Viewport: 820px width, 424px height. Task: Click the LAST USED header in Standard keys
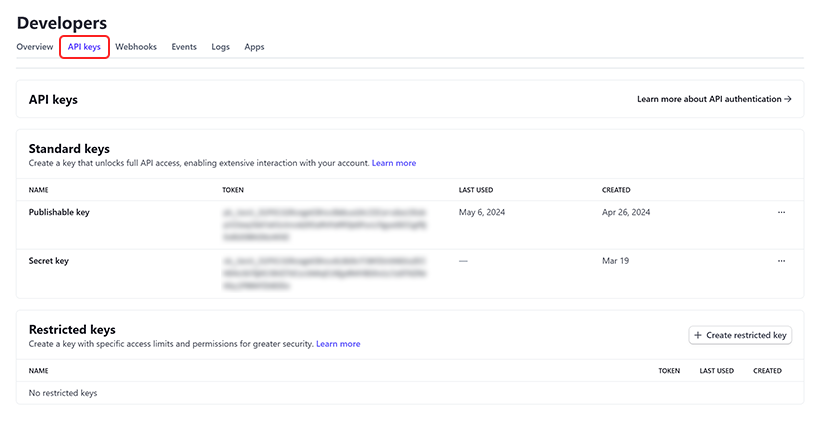476,190
